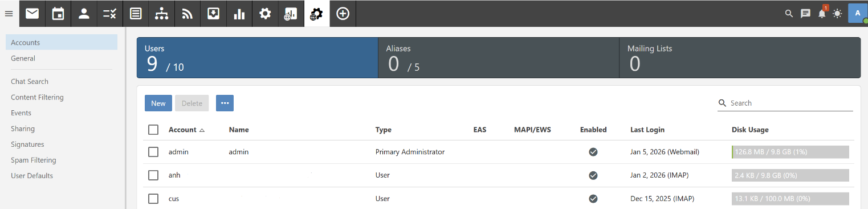Open the file storage download-tray icon
This screenshot has width=868, height=209.
click(213, 14)
